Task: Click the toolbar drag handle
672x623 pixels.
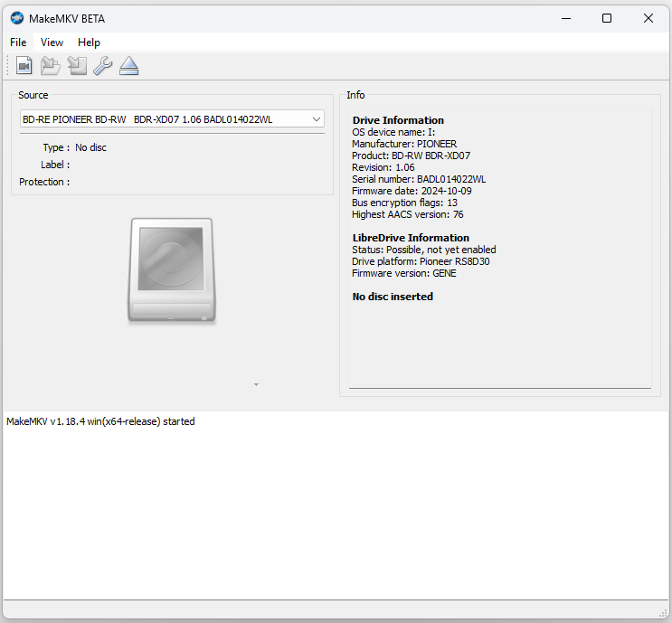Action: (x=7, y=66)
